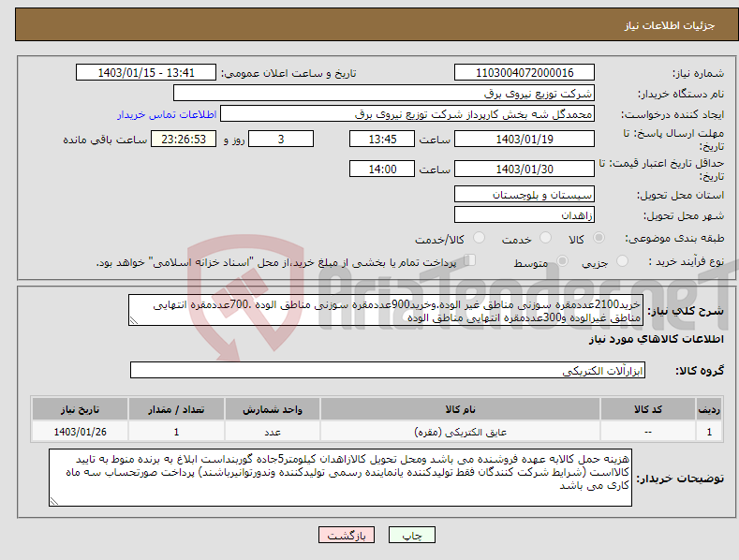Image resolution: width=739 pixels, height=560 pixels.
Task: Click the validity time field 14:00
Action: [x=382, y=169]
